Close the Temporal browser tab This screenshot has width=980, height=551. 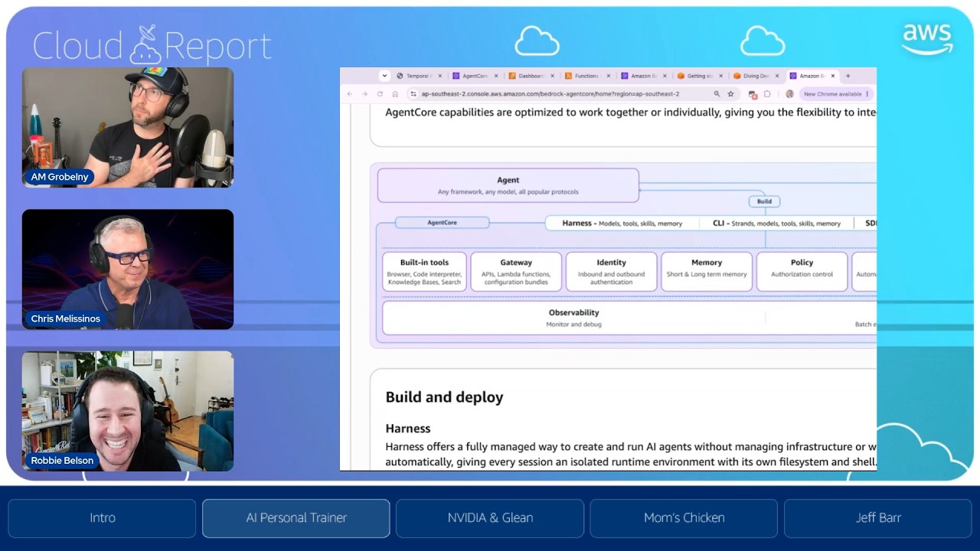[x=440, y=76]
